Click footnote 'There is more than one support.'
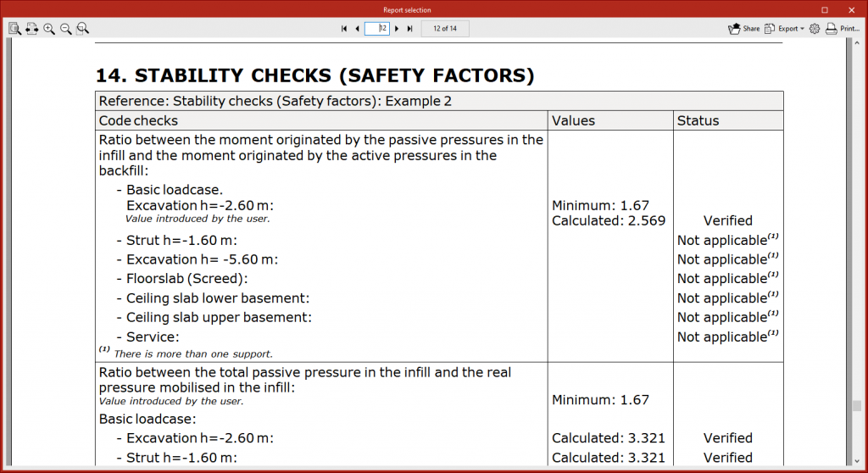868x473 pixels. point(193,354)
